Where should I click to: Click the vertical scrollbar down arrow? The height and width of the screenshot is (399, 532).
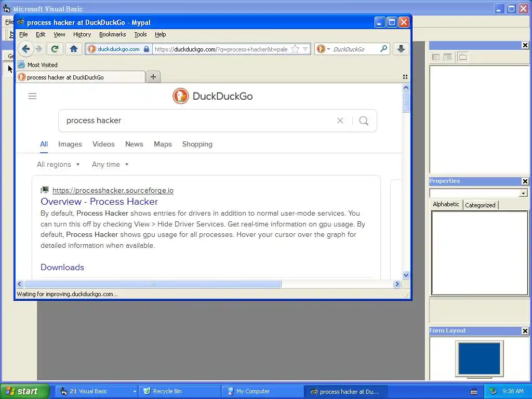click(x=406, y=275)
